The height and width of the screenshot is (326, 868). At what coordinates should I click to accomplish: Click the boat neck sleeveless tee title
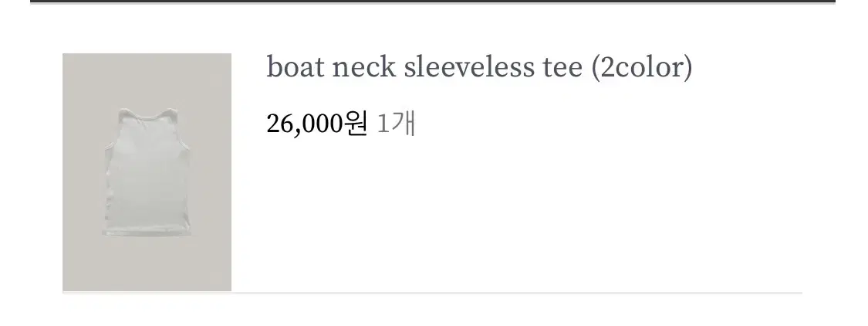click(x=479, y=68)
